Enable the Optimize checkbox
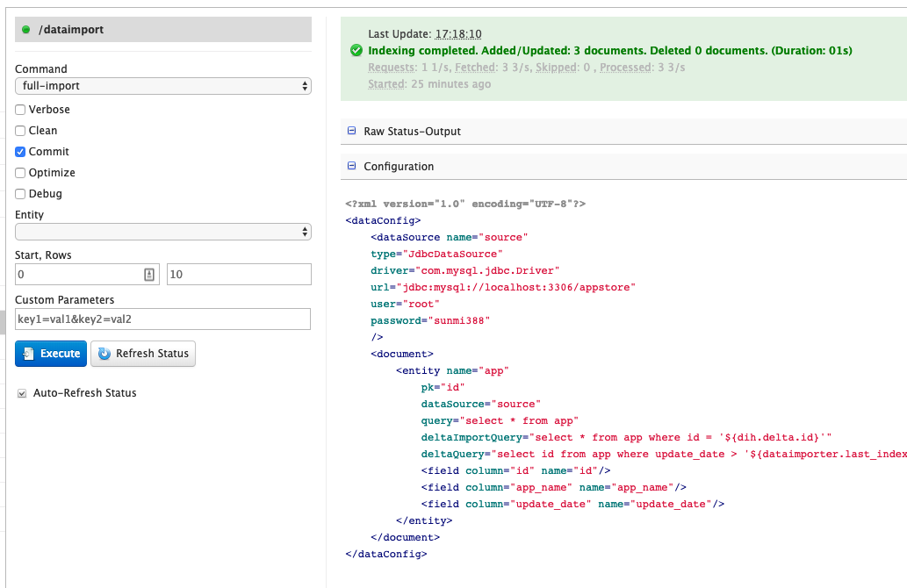 tap(20, 173)
